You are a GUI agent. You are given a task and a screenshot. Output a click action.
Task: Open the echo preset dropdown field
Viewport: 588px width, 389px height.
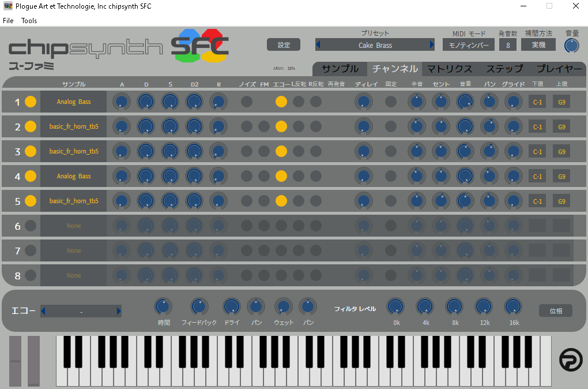coord(81,311)
